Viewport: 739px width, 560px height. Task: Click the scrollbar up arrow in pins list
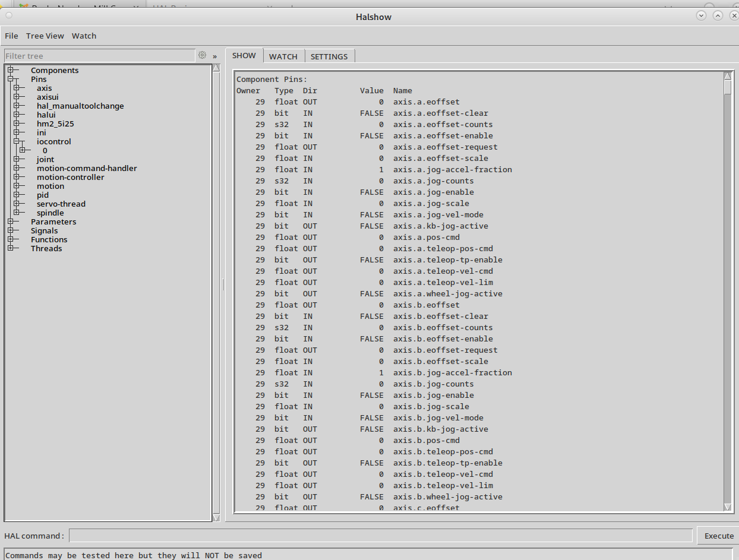728,75
